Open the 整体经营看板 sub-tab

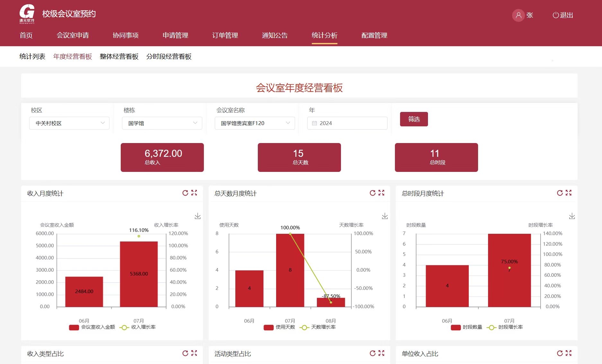click(x=118, y=56)
